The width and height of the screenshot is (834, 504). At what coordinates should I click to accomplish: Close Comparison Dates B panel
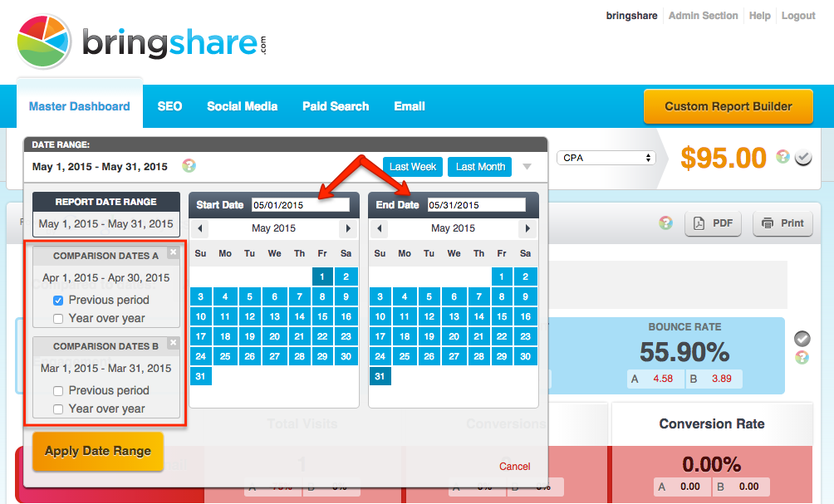point(173,343)
